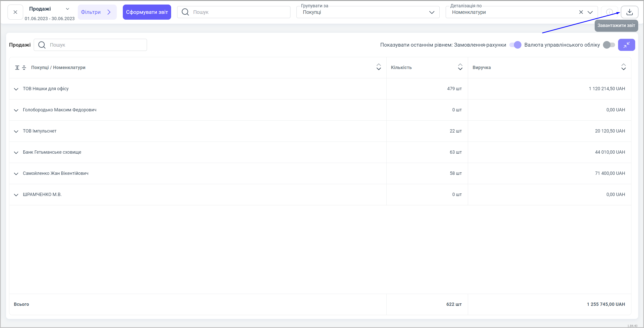Screen dimensions: 644x328
Task: Toggle the Замовлення-рахунки last level switch
Action: [x=515, y=45]
